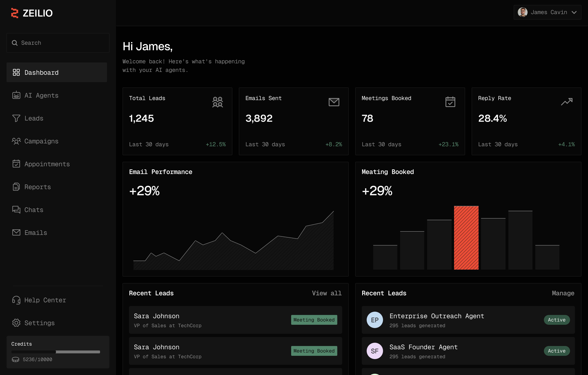Click the EP agent avatar

pyautogui.click(x=375, y=320)
